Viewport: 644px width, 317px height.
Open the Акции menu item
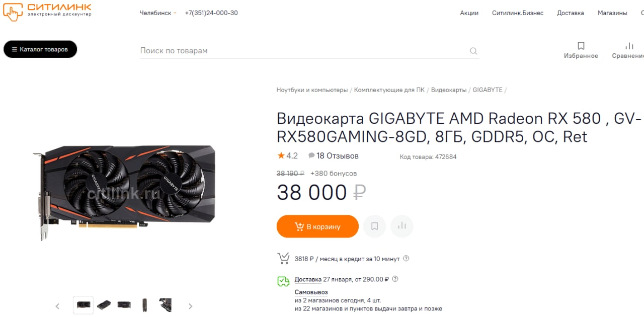[x=469, y=13]
